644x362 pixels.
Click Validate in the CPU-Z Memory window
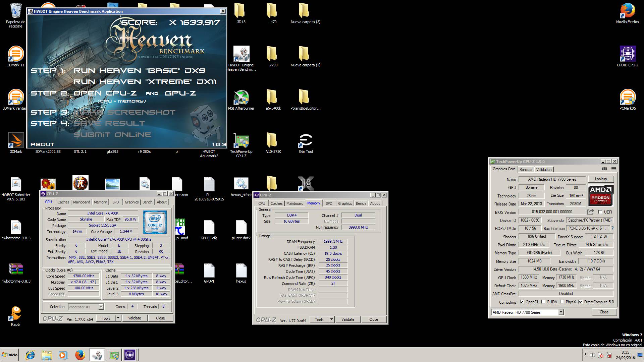pyautogui.click(x=348, y=319)
